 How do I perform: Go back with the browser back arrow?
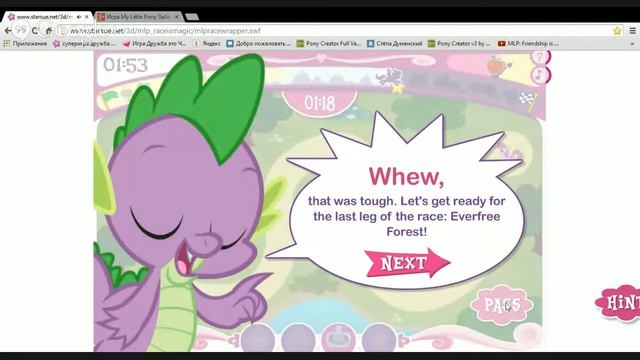8,31
